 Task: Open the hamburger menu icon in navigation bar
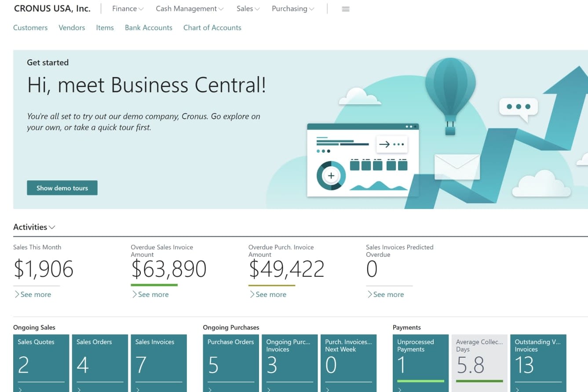click(x=346, y=9)
